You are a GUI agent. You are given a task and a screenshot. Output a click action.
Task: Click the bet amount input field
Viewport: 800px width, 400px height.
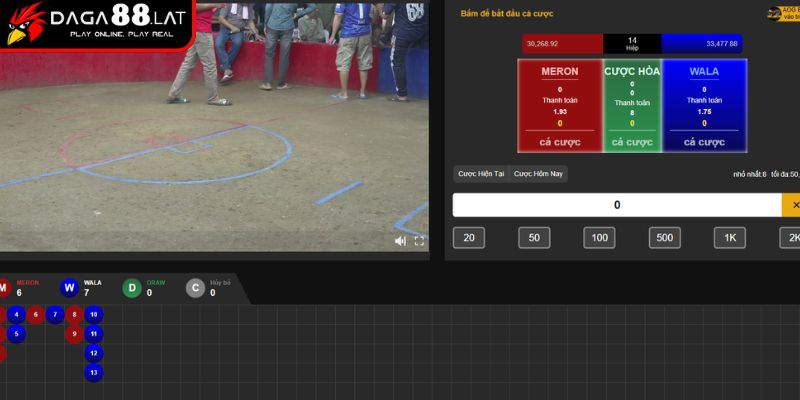[617, 205]
